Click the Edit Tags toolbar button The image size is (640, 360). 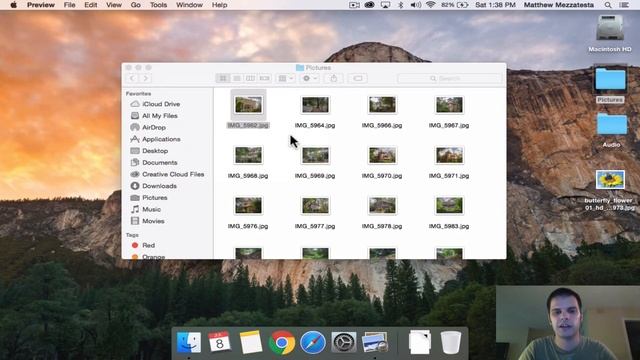click(x=358, y=78)
